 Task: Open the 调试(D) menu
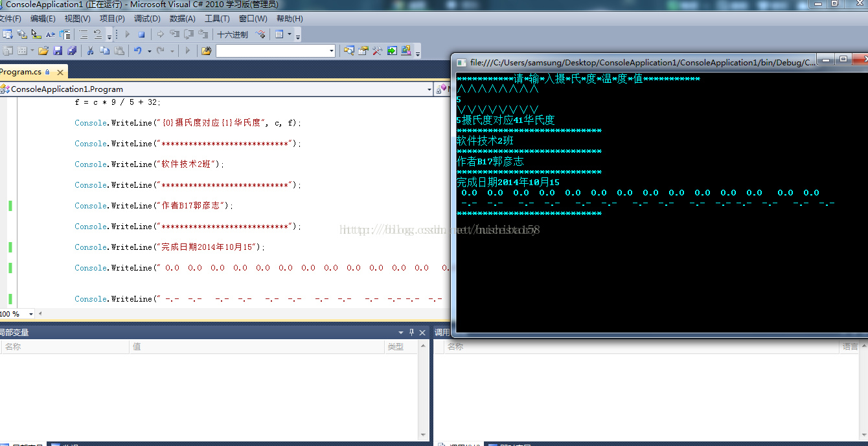pos(147,19)
